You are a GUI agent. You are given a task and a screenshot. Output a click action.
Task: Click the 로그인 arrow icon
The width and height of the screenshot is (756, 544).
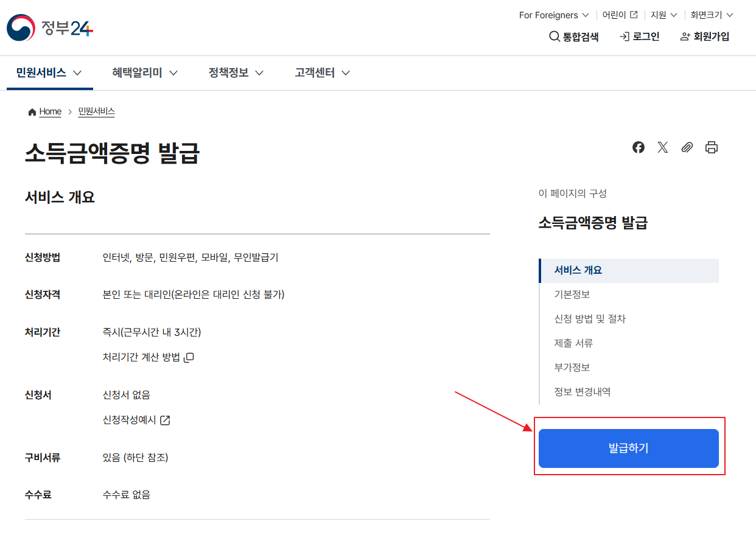(625, 37)
